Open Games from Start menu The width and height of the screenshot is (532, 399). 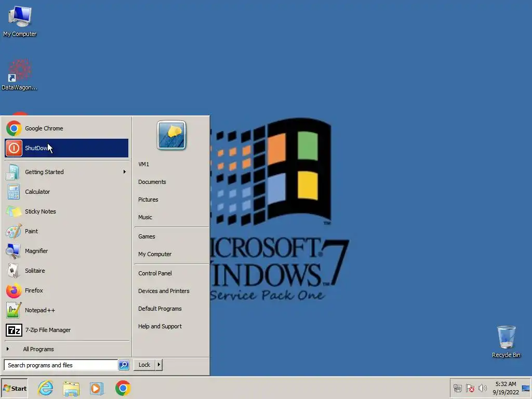click(147, 236)
